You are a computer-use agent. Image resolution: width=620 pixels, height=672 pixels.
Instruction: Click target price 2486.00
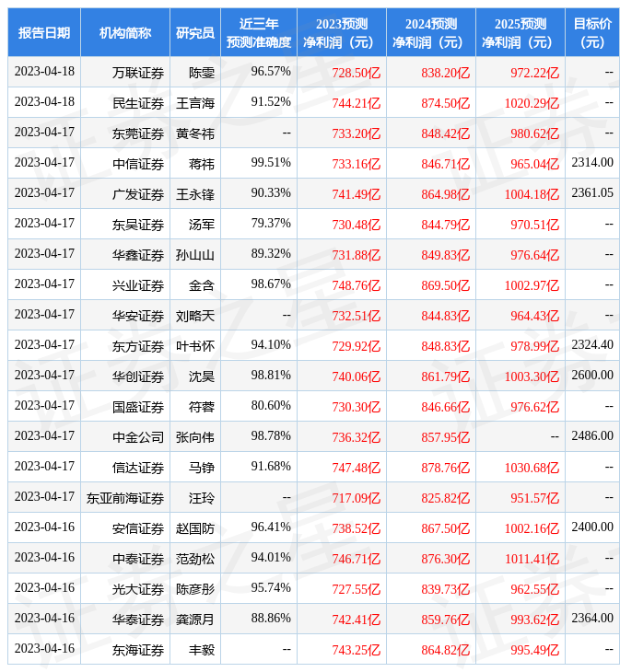(x=592, y=435)
